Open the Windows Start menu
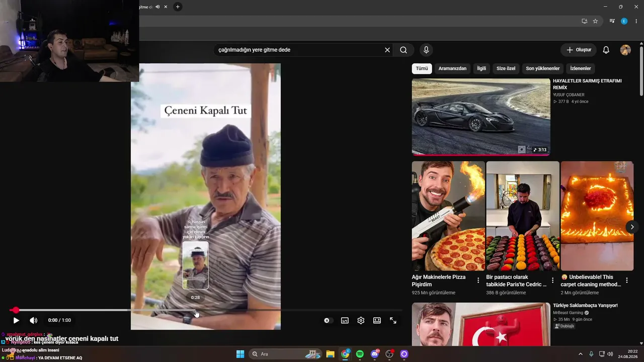 coord(240,354)
